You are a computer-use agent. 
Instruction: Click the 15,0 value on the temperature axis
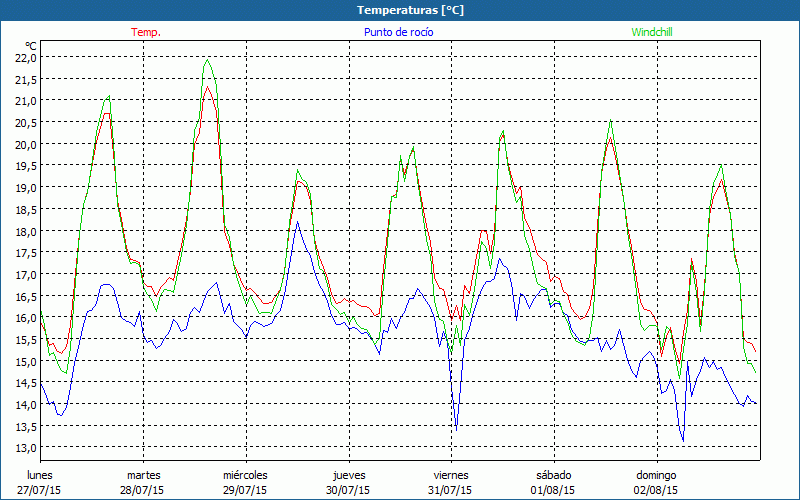26,361
